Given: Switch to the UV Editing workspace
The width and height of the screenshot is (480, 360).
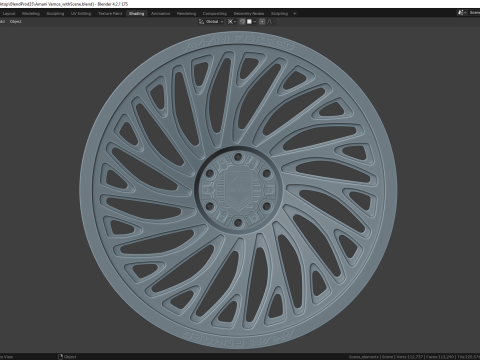Looking at the screenshot, I should [x=81, y=14].
